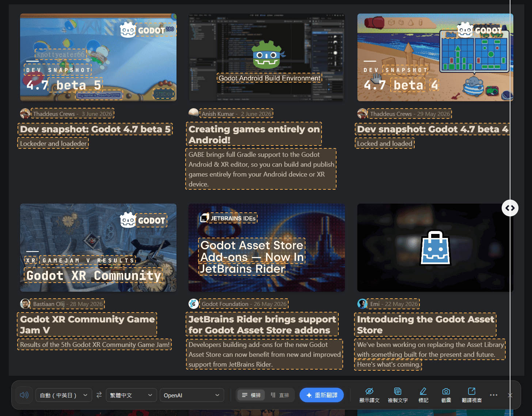Click the Godot Foundation author avatar
The height and width of the screenshot is (416, 532).
coord(194,304)
